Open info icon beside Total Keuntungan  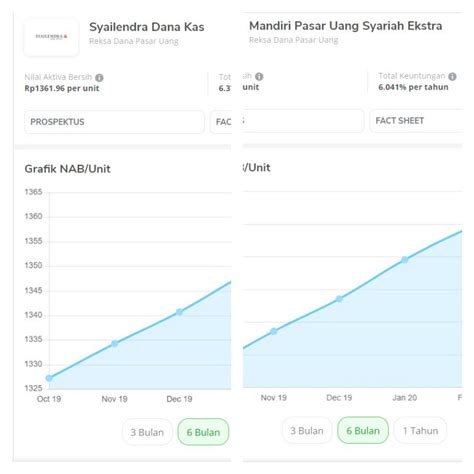452,76
